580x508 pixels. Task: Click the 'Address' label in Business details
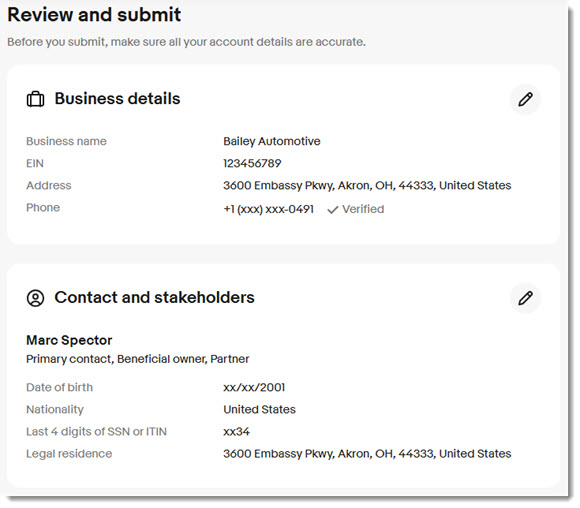(49, 185)
